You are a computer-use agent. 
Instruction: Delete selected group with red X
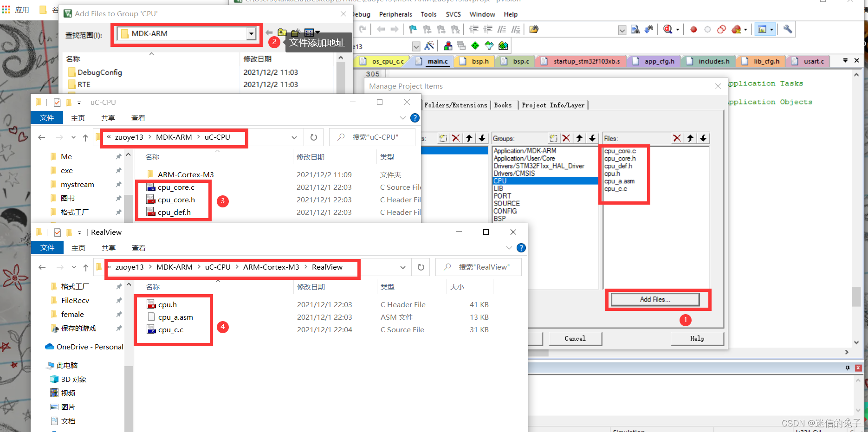point(566,138)
